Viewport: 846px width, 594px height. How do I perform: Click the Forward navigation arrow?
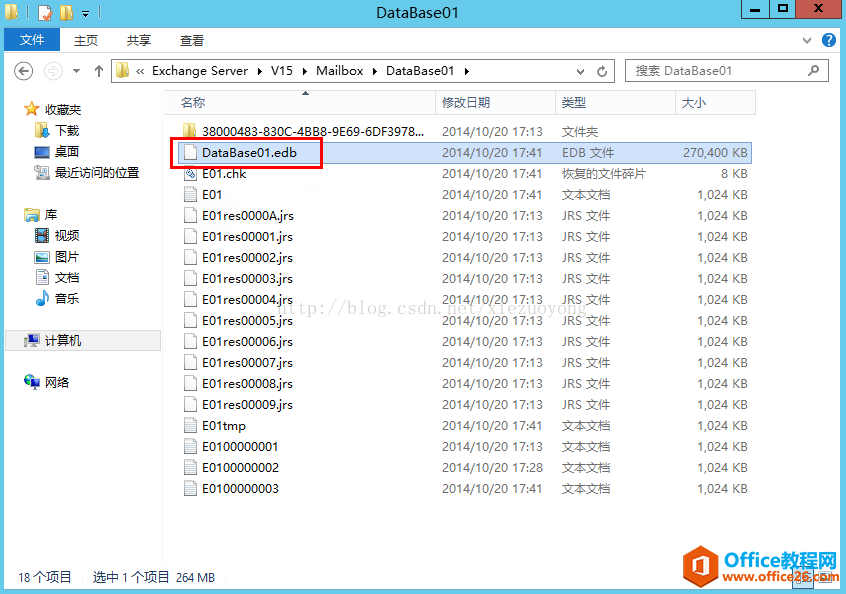click(x=53, y=71)
